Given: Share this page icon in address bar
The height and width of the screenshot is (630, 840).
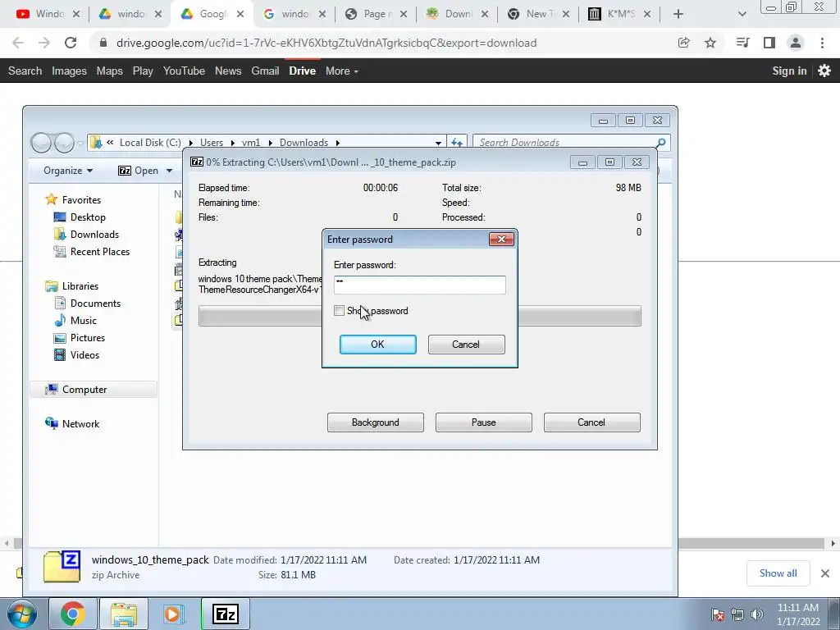Looking at the screenshot, I should coord(683,43).
